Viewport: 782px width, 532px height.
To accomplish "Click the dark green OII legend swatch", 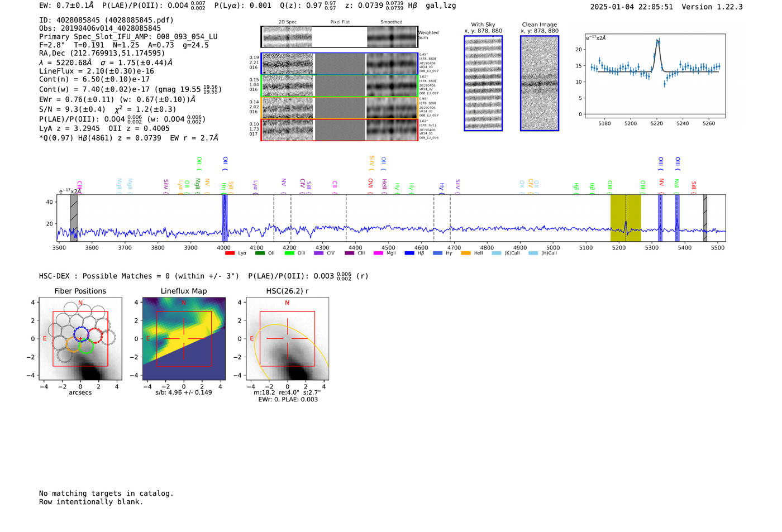I will 259,253.
